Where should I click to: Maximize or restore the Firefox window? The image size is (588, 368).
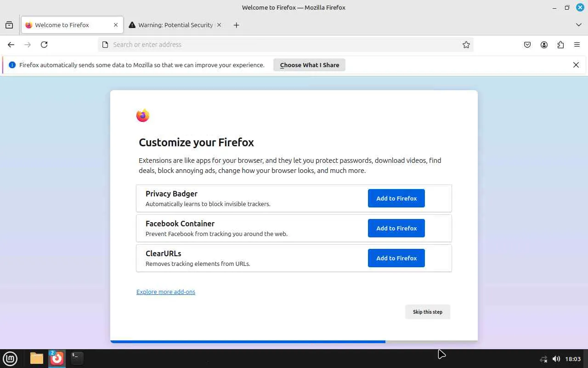(x=567, y=7)
